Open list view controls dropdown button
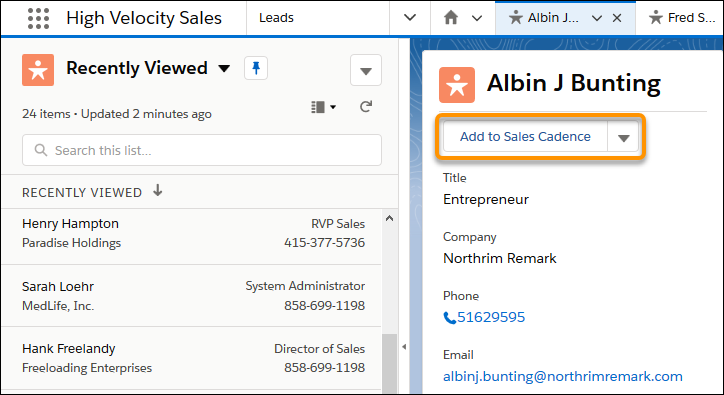 click(366, 70)
